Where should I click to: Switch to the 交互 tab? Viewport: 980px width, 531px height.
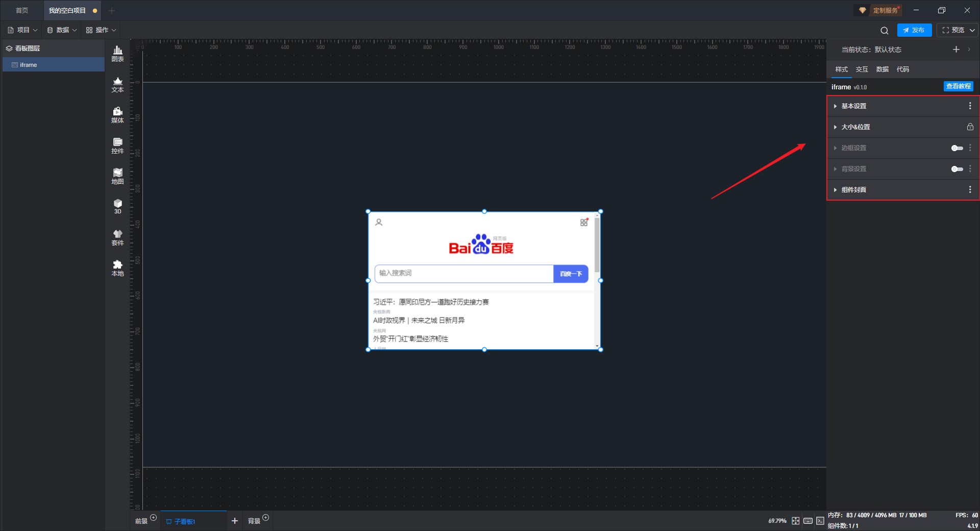(x=862, y=69)
